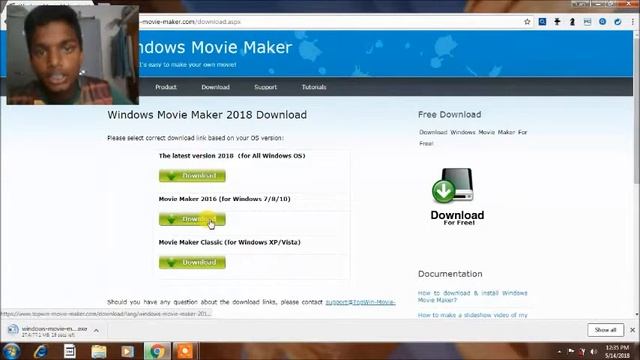Screen dimensions: 640x360
Task: Download Movie Maker Classic for XP/Vista
Action: (192, 262)
